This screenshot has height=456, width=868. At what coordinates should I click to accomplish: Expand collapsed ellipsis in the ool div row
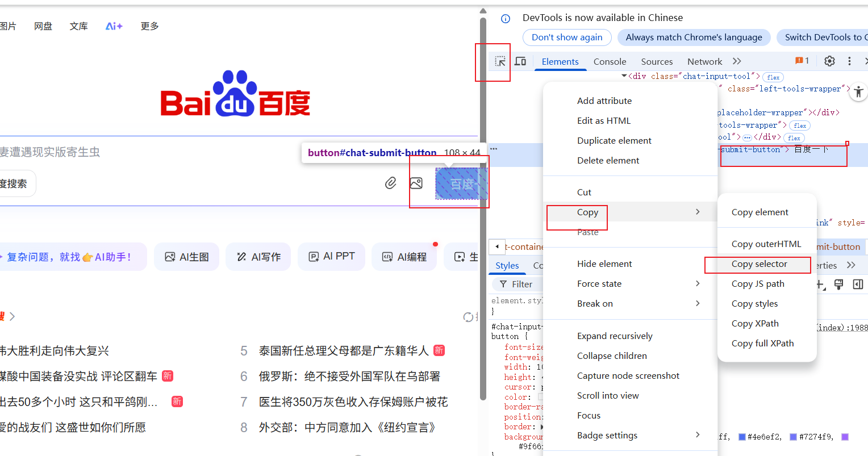[747, 137]
